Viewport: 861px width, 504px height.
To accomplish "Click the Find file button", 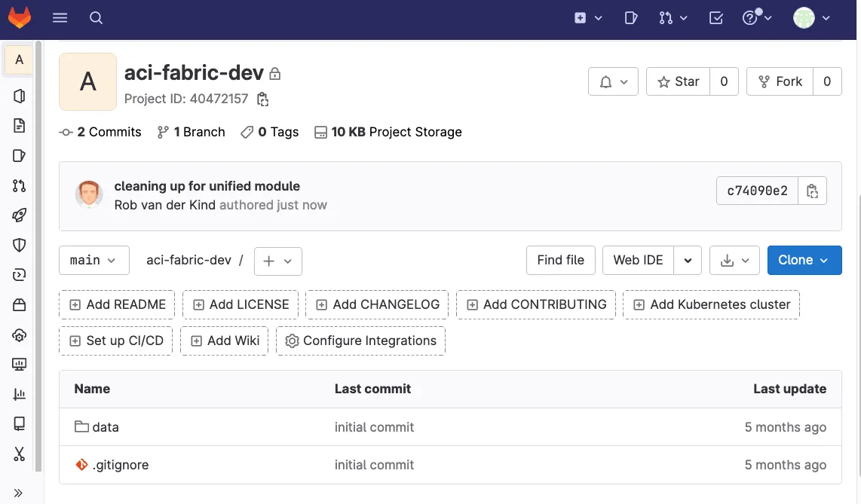I will pyautogui.click(x=560, y=260).
